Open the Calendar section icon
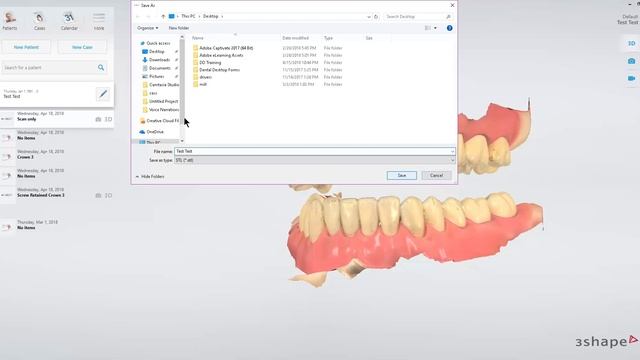 [69, 18]
